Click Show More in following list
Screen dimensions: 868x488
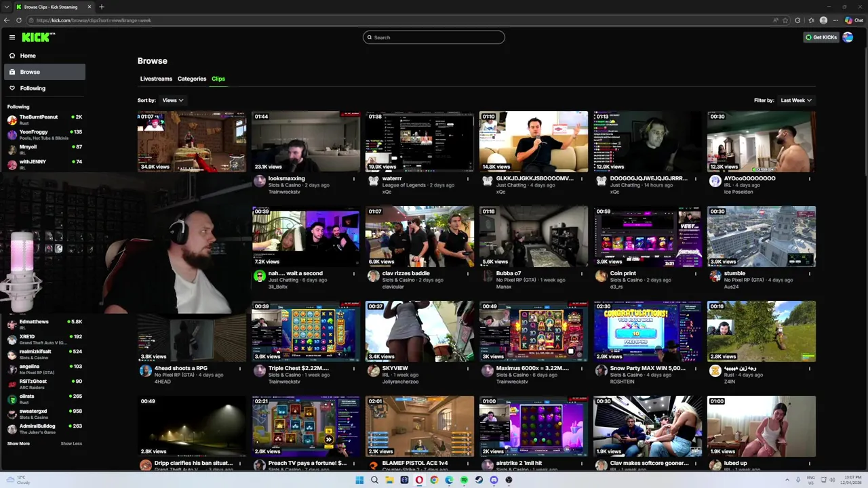[18, 443]
